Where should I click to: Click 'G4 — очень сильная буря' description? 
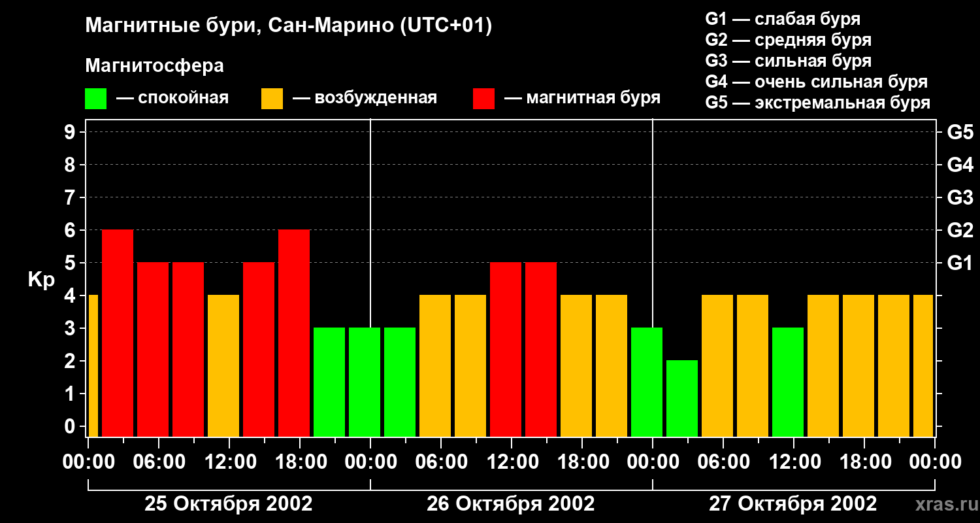click(816, 82)
